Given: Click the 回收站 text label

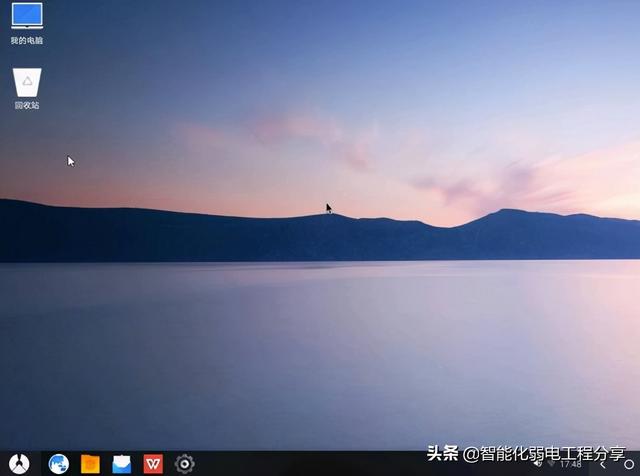Looking at the screenshot, I should (27, 105).
